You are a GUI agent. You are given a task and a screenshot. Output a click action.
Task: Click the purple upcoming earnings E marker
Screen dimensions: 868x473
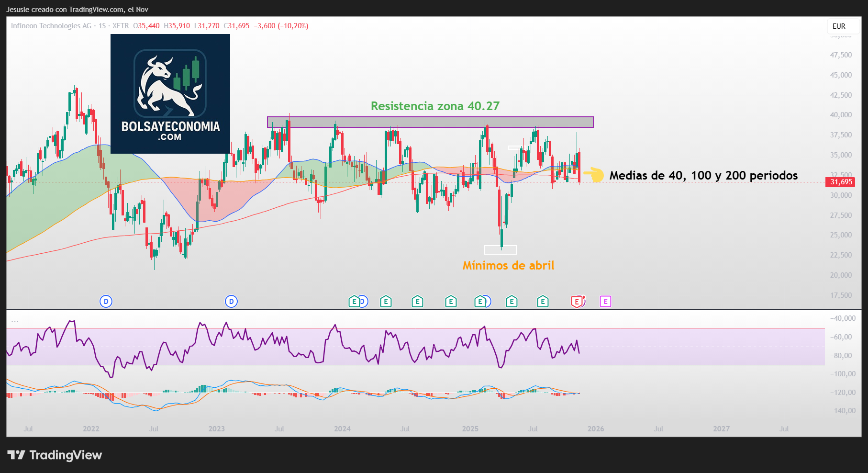click(605, 302)
